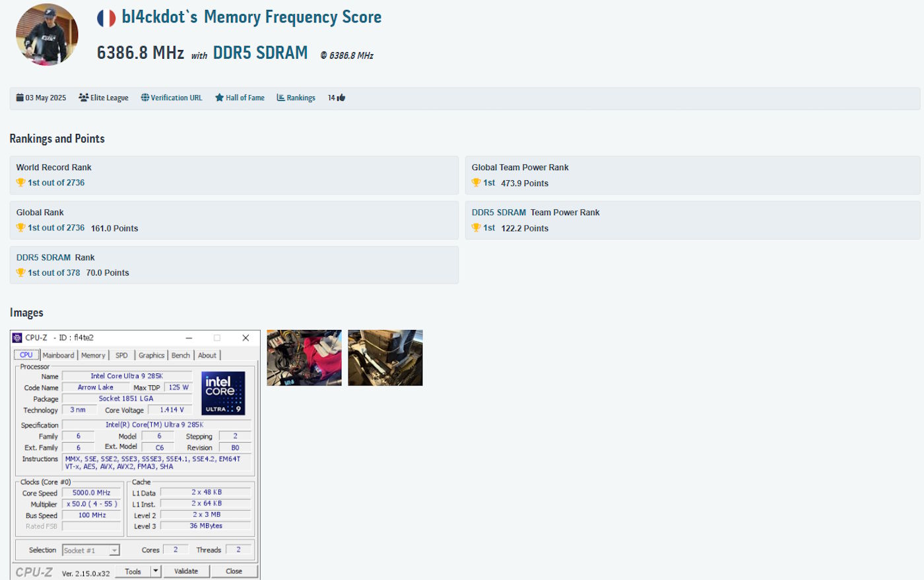The image size is (924, 580).
Task: Open the second hardware photo thumbnail
Action: click(385, 358)
